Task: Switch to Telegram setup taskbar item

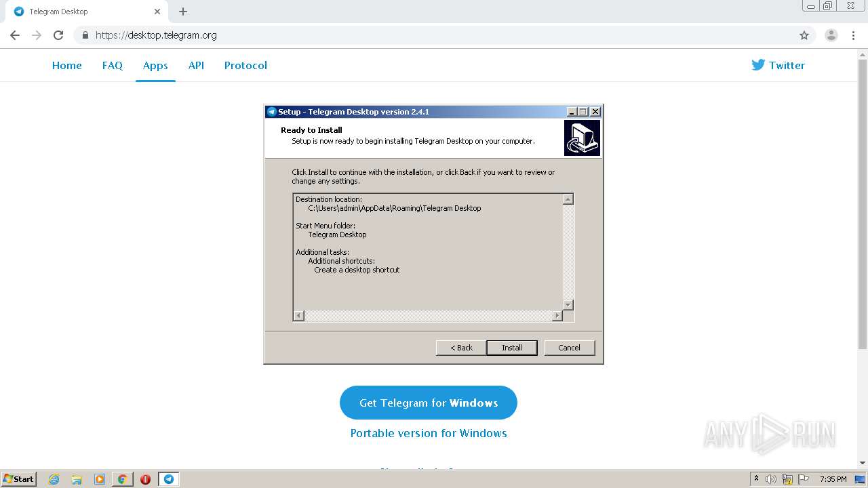Action: [x=169, y=479]
